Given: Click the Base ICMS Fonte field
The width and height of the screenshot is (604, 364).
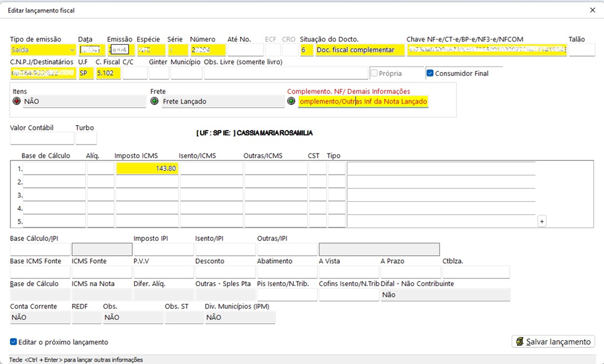Looking at the screenshot, I should tap(40, 272).
